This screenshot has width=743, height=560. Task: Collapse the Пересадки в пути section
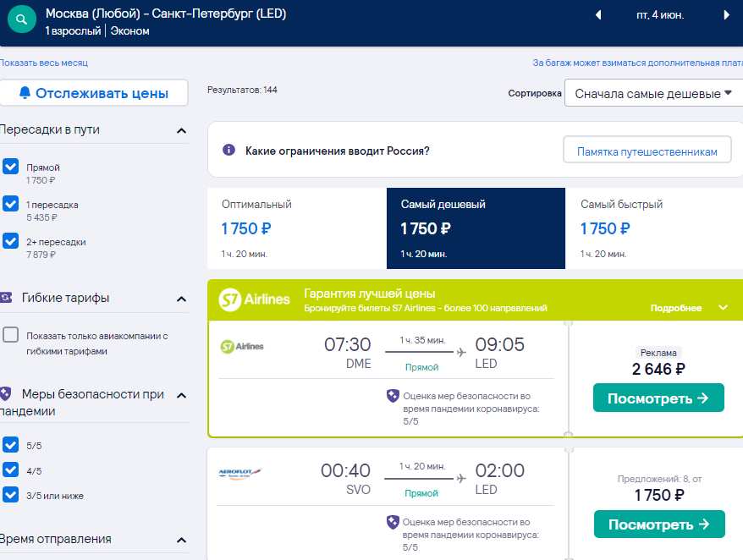tap(181, 130)
